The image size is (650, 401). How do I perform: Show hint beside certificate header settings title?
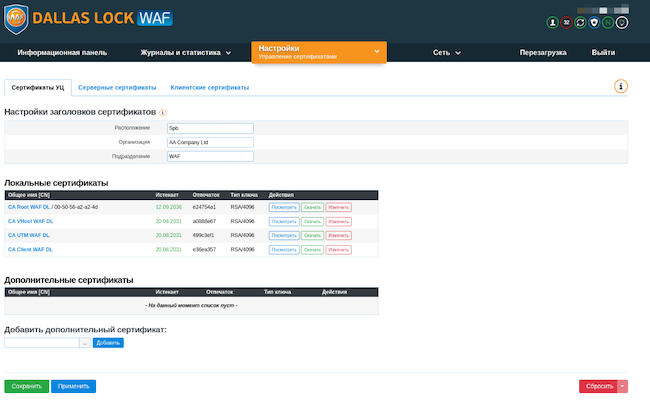(163, 112)
